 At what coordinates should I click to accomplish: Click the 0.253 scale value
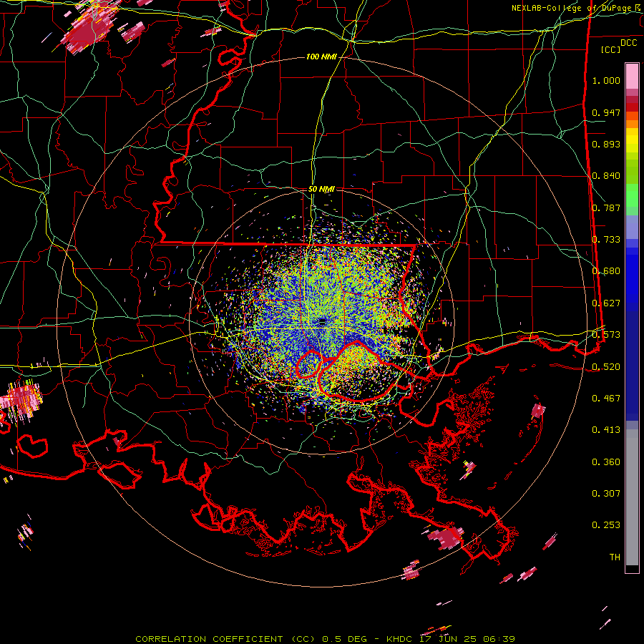point(606,525)
